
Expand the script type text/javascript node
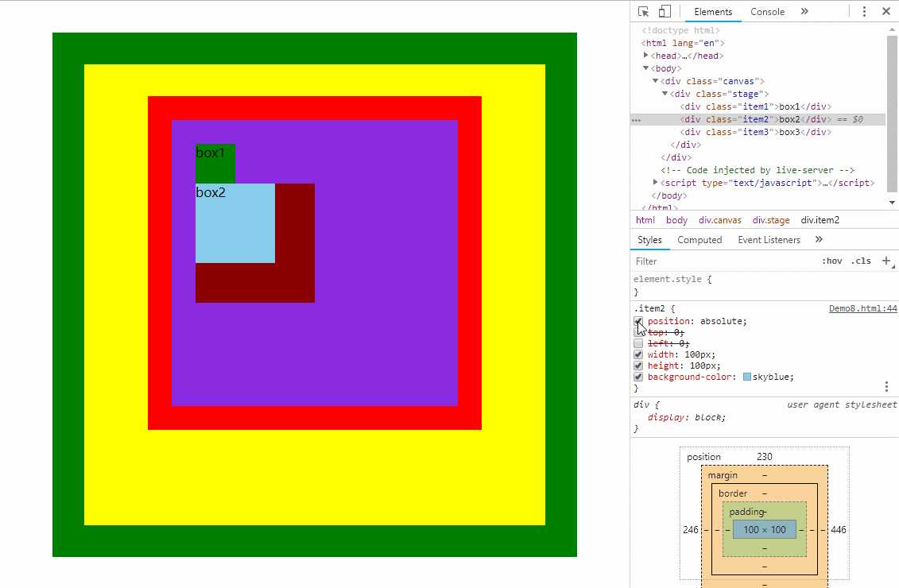655,182
